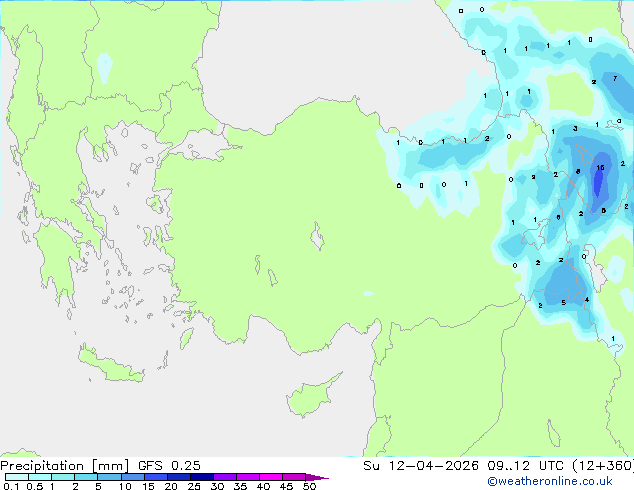The width and height of the screenshot is (634, 490).
Task: Click the weatheronline.co.uk copyright link
Action: click(564, 482)
